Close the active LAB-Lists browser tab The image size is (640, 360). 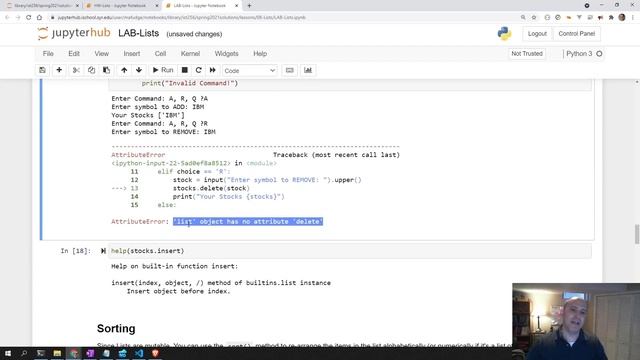coord(237,6)
